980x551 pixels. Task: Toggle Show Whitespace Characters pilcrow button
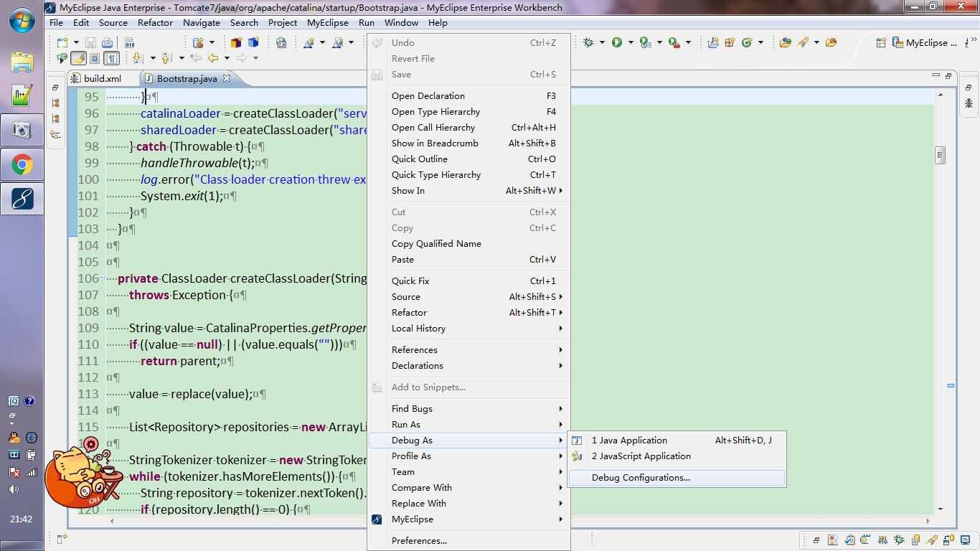(111, 58)
